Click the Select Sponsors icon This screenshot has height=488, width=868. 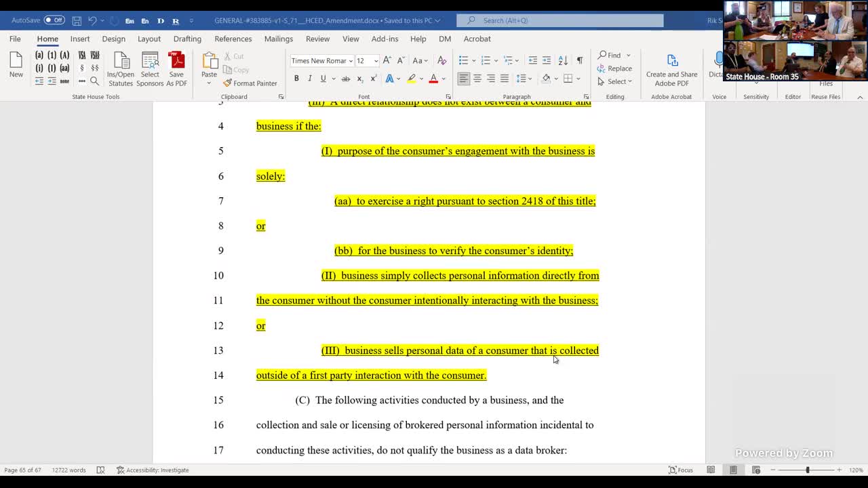[150, 62]
